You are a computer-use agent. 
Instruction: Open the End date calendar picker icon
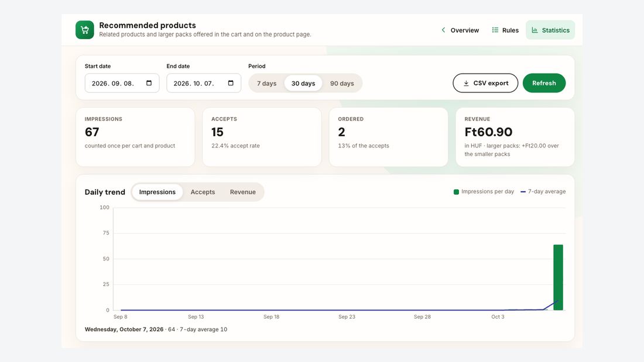click(x=231, y=83)
